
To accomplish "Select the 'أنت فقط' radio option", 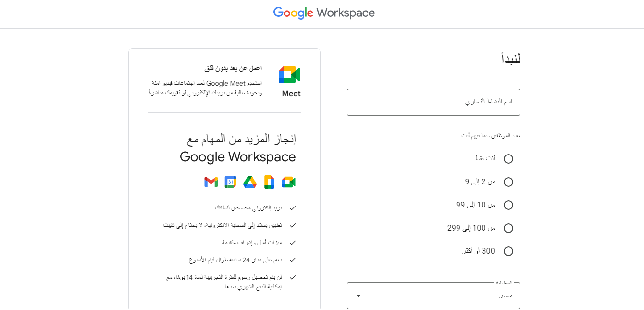I will (508, 159).
